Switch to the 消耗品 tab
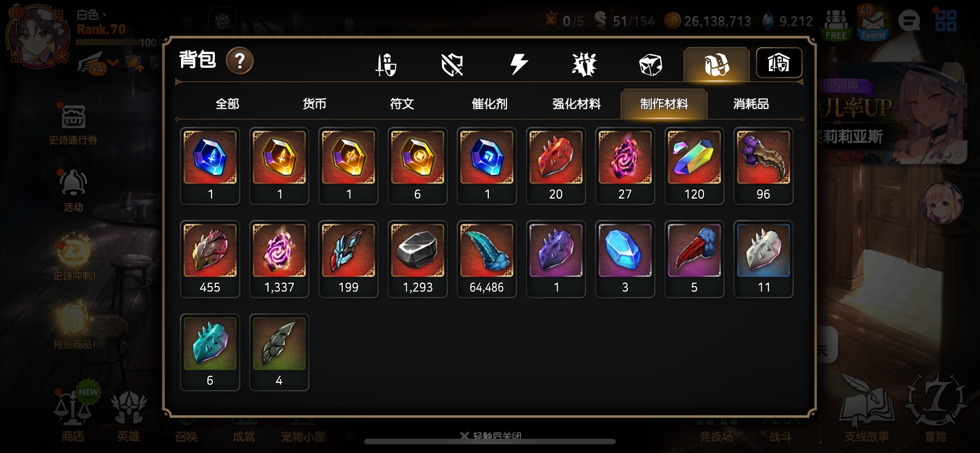 751,104
